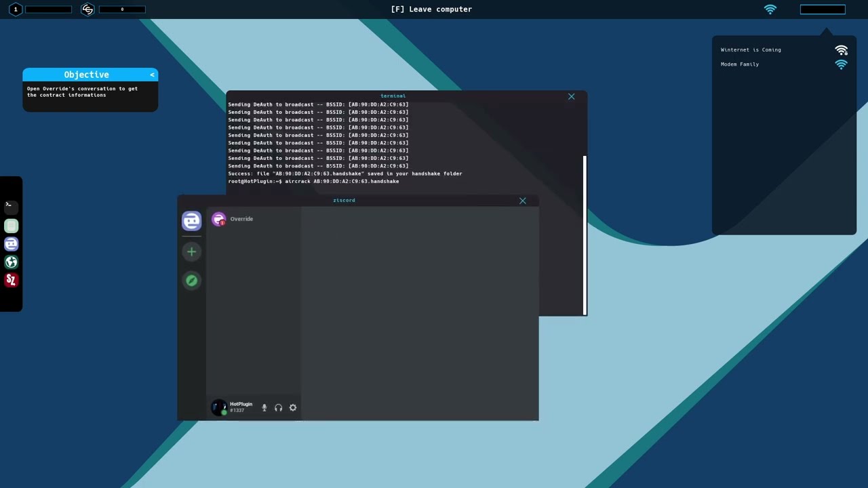Click the HotPlugin username label
Viewport: 868px width, 488px height.
coord(241,404)
